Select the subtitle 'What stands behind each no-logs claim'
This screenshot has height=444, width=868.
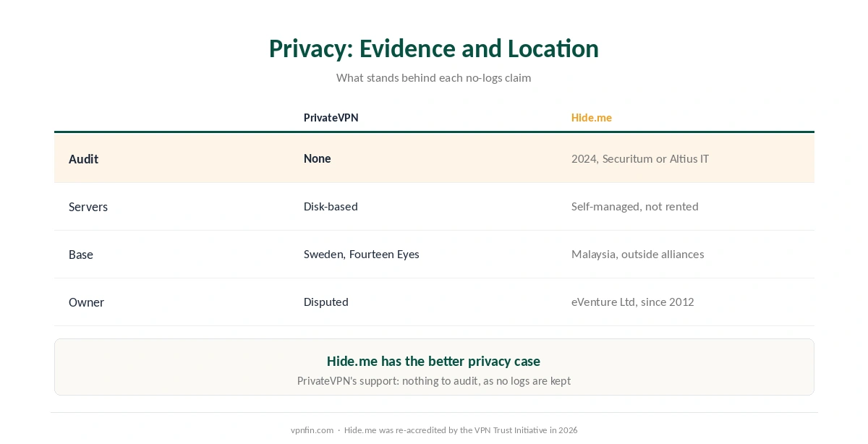coord(434,77)
